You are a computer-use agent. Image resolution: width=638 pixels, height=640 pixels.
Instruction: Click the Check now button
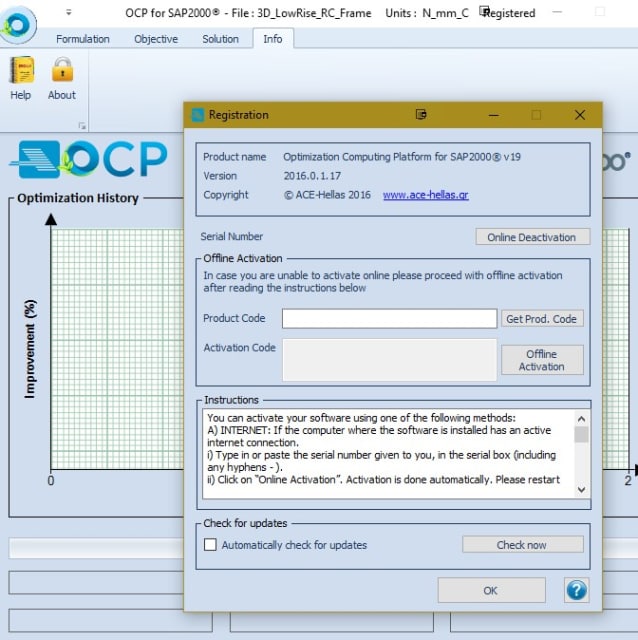[522, 545]
